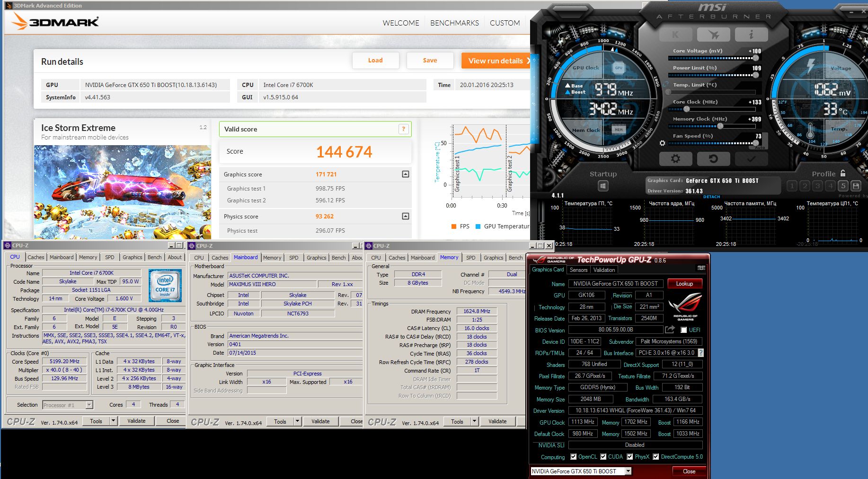Collapse Physics score section in 3DMark
The image size is (868, 479).
point(406,216)
